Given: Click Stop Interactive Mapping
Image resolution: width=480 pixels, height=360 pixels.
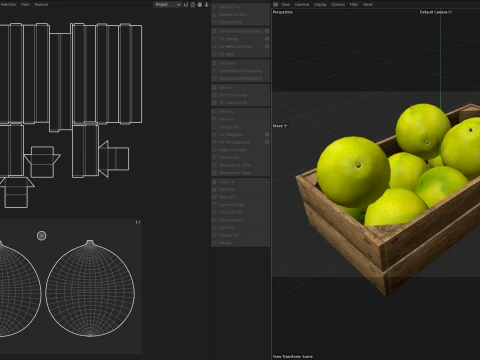Looking at the screenshot, I should pos(240,78).
